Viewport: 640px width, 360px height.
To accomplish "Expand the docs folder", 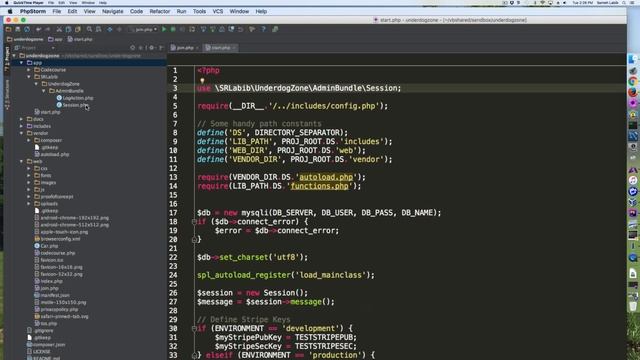I will pos(22,119).
